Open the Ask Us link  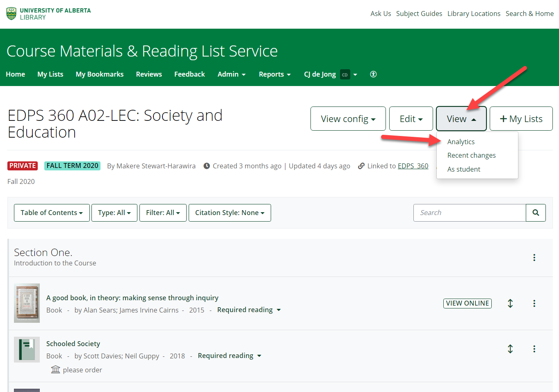click(x=381, y=14)
